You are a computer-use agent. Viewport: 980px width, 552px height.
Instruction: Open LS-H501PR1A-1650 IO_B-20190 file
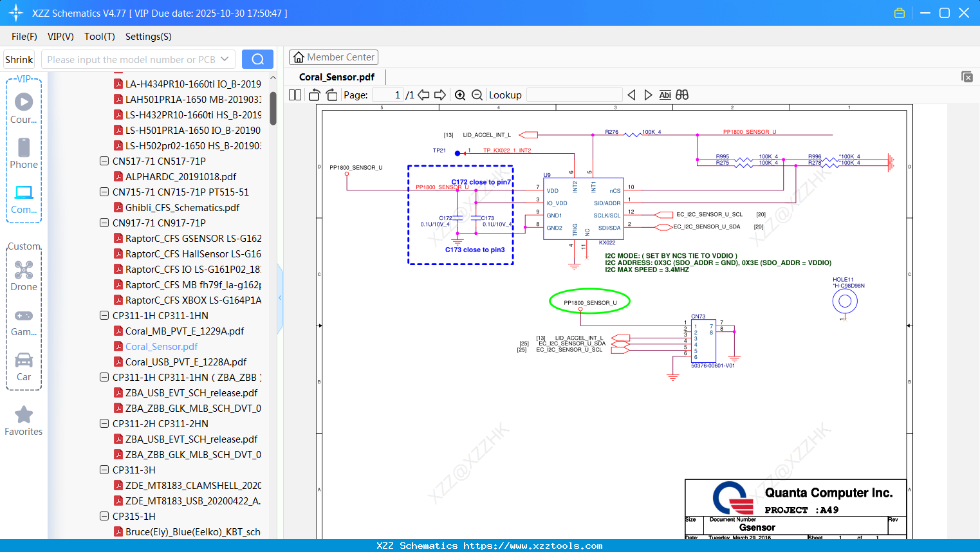click(x=193, y=130)
